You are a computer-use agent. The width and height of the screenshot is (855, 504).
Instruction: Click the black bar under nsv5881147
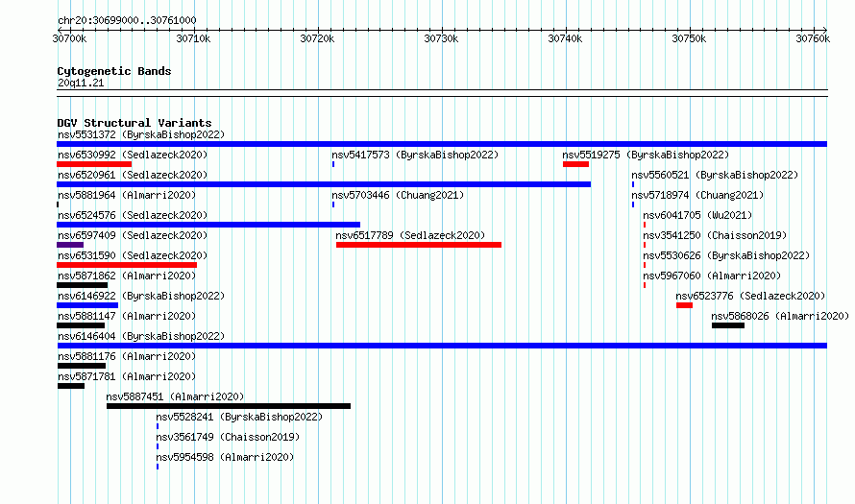coord(81,325)
